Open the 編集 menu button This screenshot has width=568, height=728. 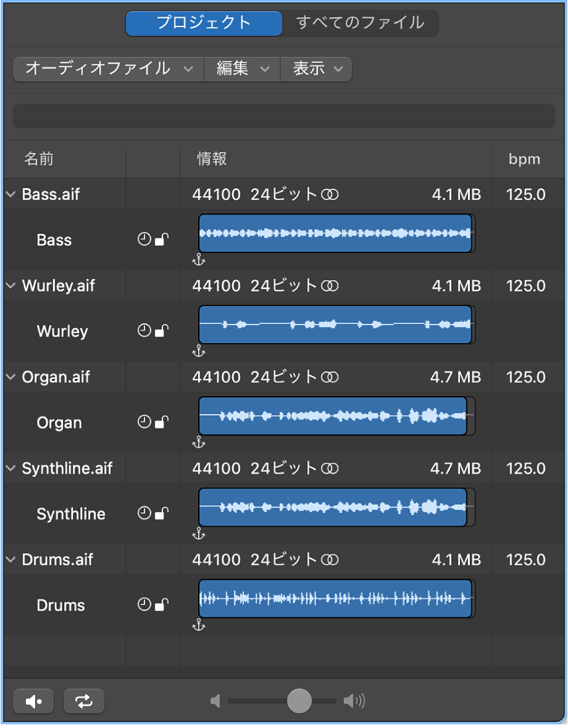coord(243,69)
